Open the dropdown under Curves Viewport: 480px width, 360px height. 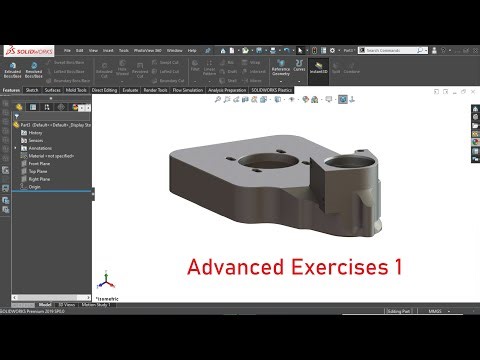[299, 81]
